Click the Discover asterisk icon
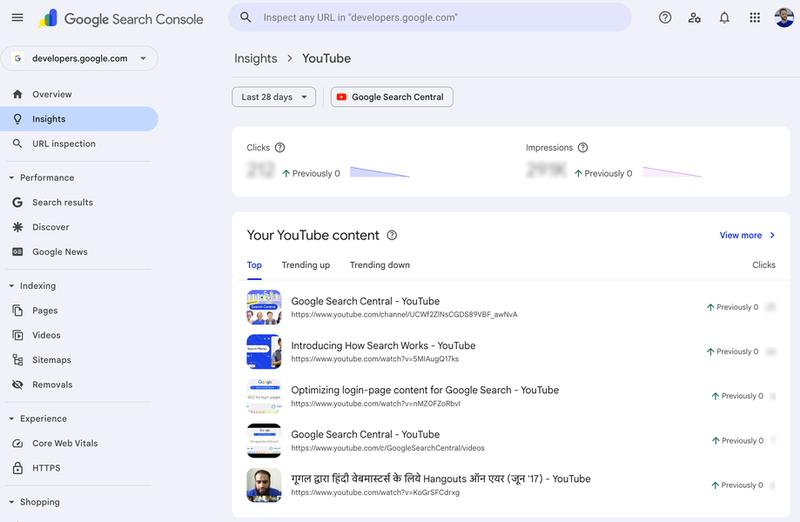Viewport: 800px width, 522px height. coord(17,227)
